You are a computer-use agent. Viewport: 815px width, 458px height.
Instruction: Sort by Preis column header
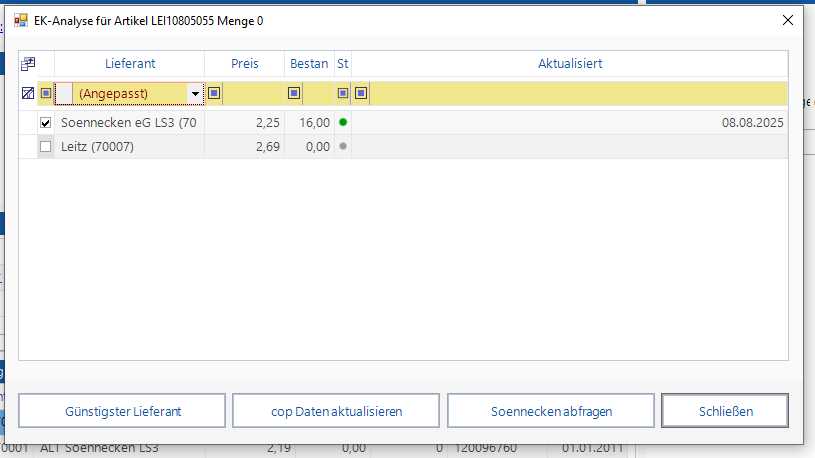pyautogui.click(x=244, y=63)
